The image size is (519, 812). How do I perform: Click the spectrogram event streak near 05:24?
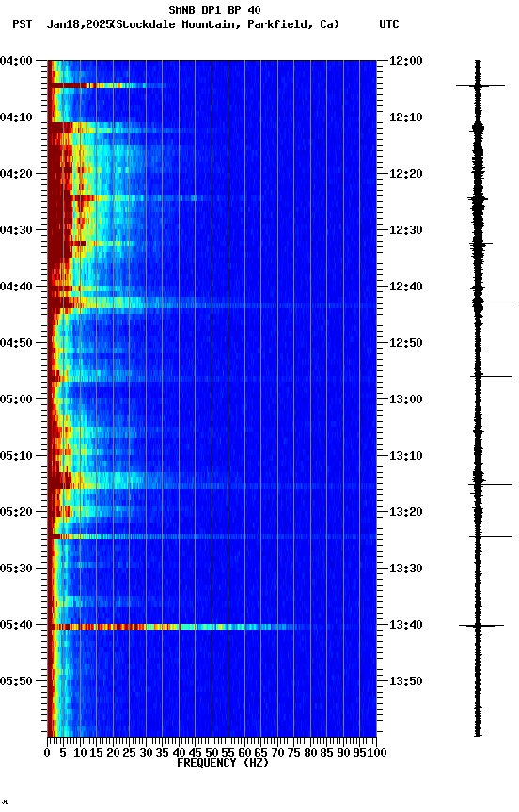(212, 537)
